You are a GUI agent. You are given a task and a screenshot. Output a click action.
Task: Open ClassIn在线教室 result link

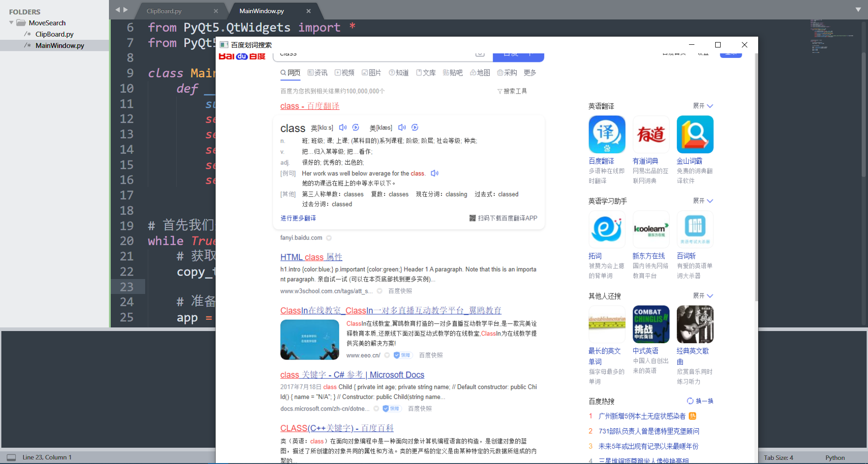391,310
